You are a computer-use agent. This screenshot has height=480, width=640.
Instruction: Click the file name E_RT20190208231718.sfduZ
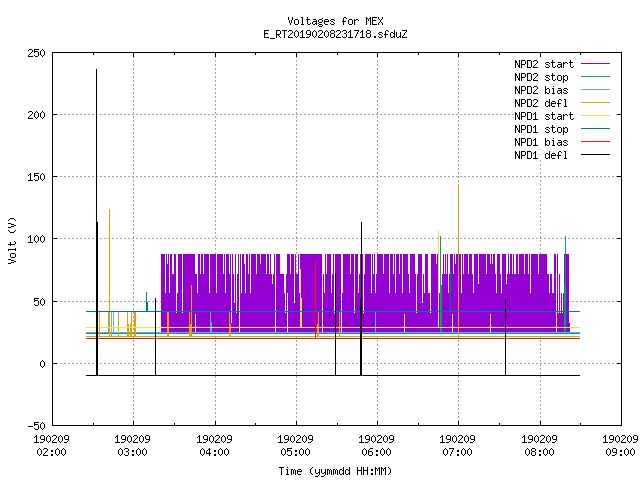tap(335, 34)
